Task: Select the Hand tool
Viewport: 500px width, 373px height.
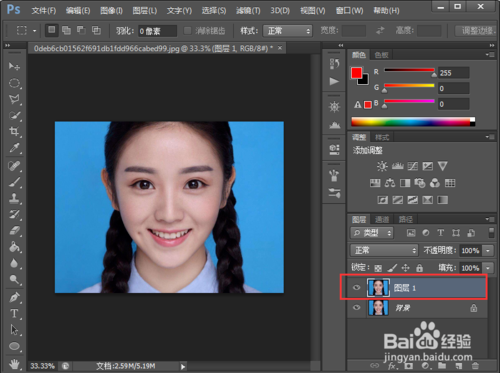Action: pyautogui.click(x=14, y=363)
